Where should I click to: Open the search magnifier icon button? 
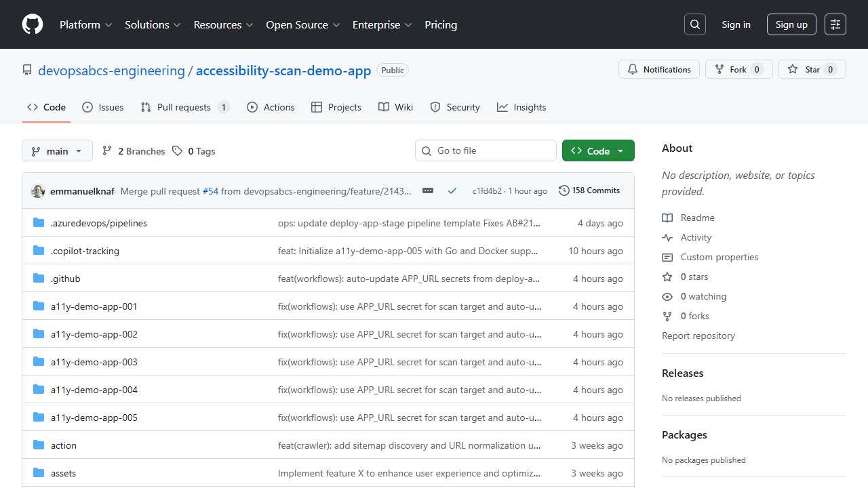(695, 24)
